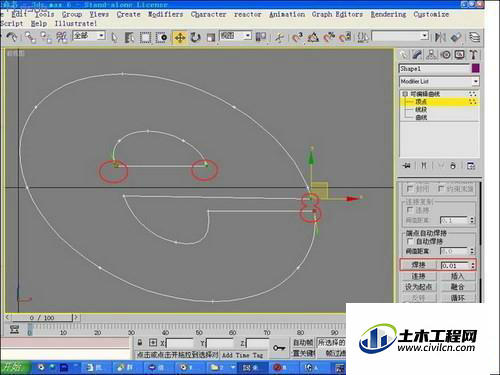The image size is (500, 375).
Task: Activate the Rotate tool
Action: [196, 38]
